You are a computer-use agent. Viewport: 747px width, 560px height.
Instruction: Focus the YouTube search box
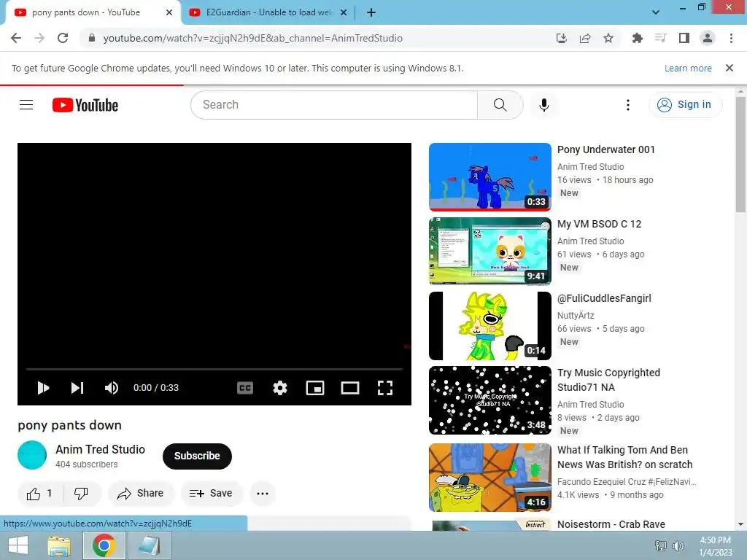click(x=333, y=105)
